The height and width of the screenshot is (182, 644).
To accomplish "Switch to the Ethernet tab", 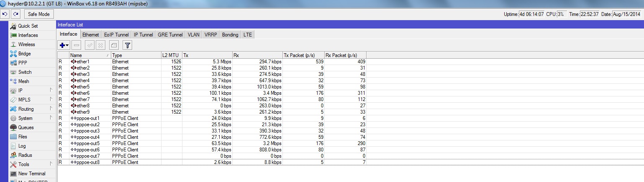I will point(91,35).
